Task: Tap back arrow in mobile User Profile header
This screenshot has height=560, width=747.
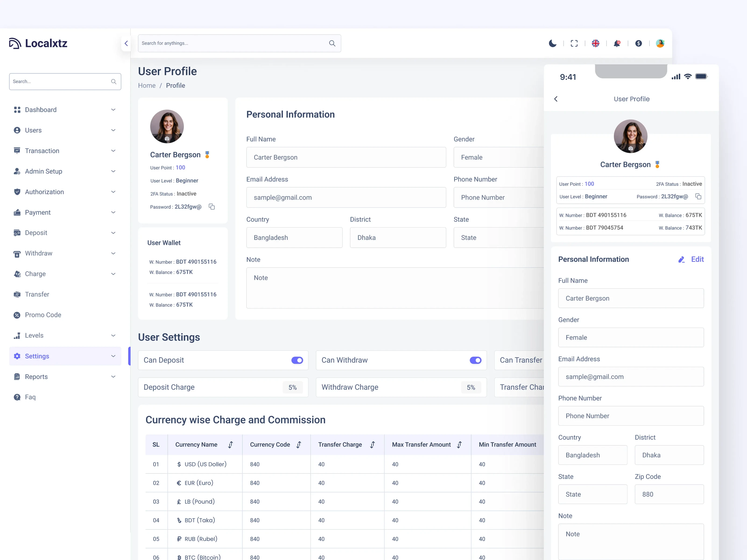Action: coord(556,99)
